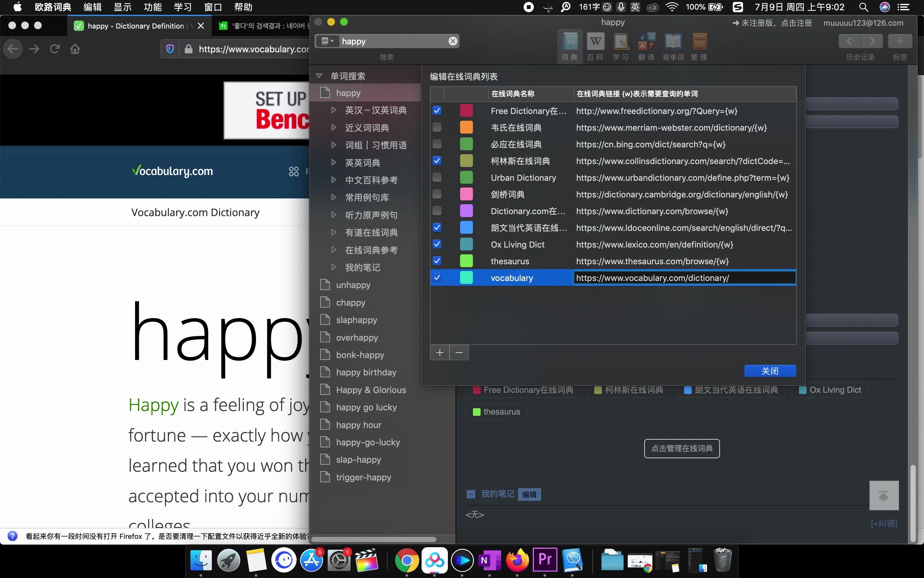Collapse the 单词搜索 sidebar section
This screenshot has height=578, width=924.
[x=319, y=76]
